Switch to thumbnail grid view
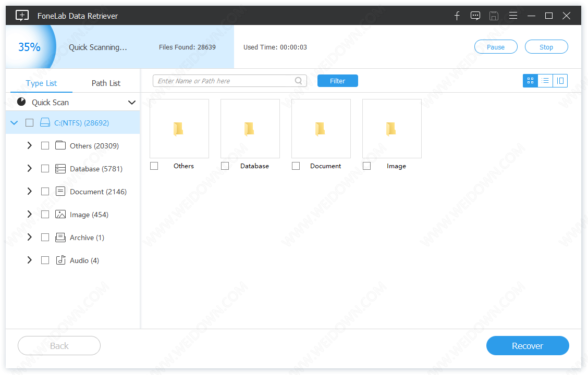588x375 pixels. (530, 81)
